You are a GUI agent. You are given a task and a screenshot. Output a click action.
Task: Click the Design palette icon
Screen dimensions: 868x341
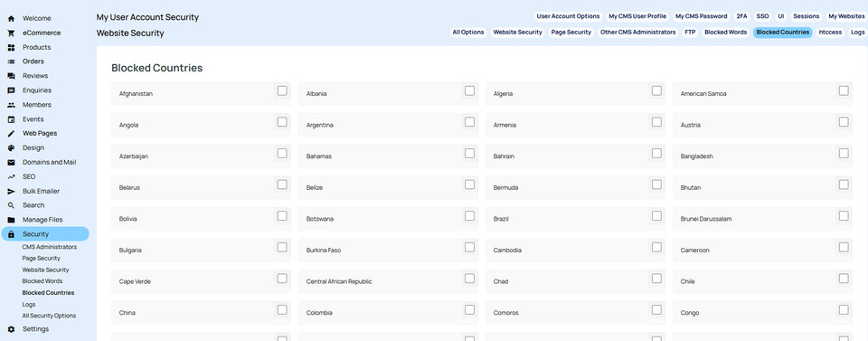(x=11, y=147)
